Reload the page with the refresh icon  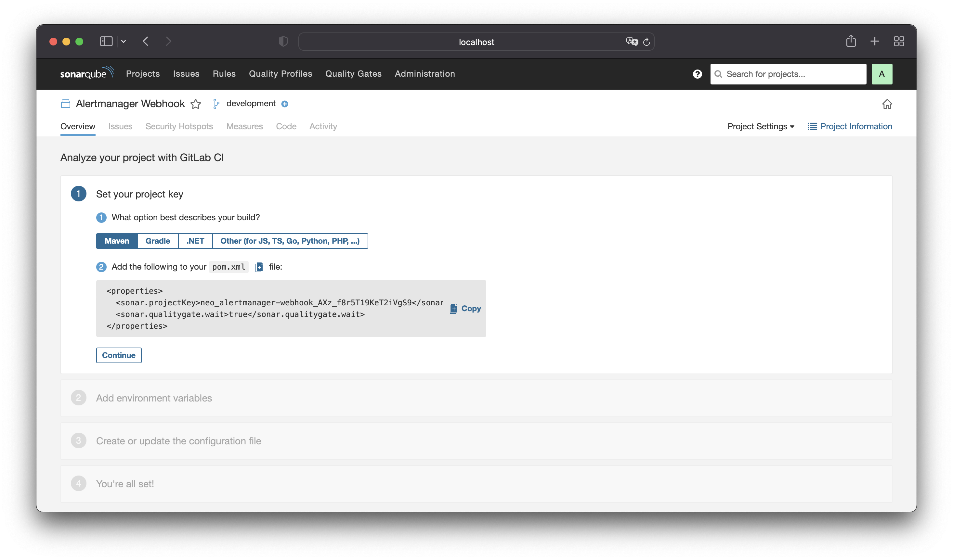click(646, 42)
